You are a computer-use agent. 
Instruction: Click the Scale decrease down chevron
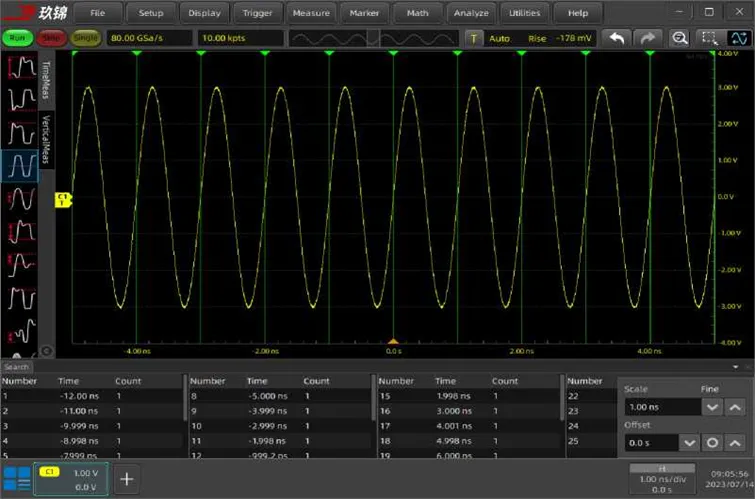point(712,407)
